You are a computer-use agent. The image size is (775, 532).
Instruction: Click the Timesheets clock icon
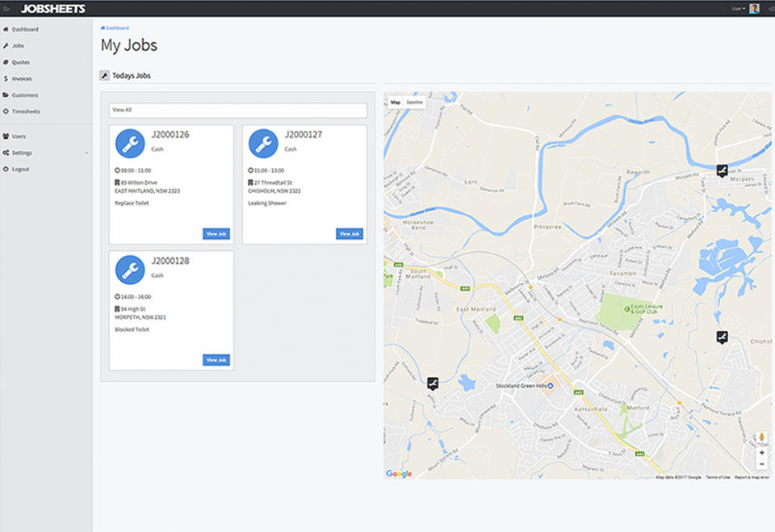(6, 111)
